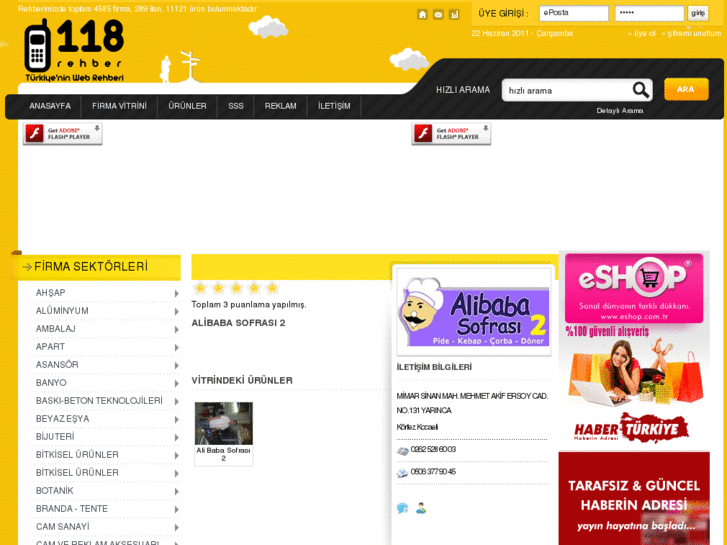727x545 pixels.
Task: Open CAM SANAYİ sector item
Action: coord(63,527)
